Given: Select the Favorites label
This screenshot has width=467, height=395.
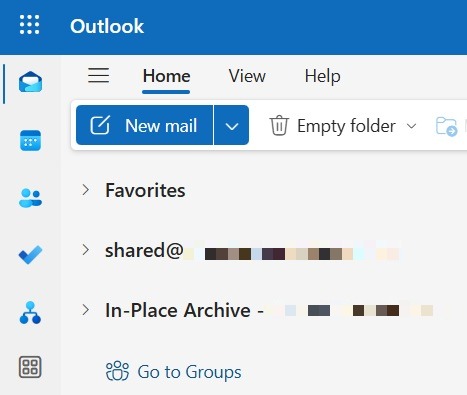Looking at the screenshot, I should click(x=145, y=190).
